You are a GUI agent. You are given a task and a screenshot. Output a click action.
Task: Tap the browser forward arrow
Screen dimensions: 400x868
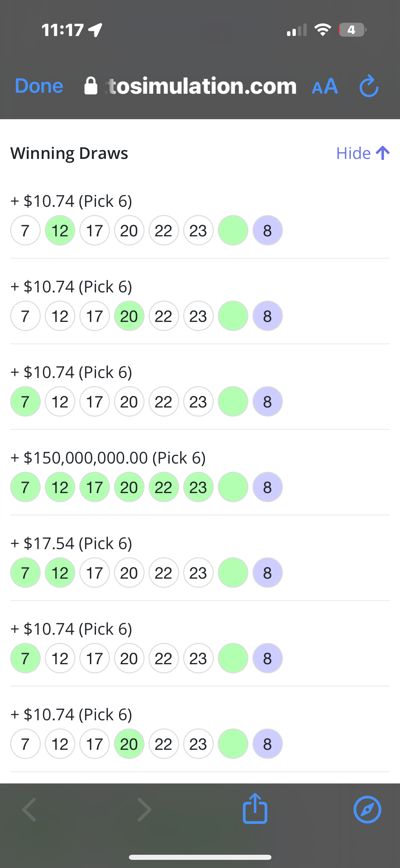pyautogui.click(x=144, y=810)
